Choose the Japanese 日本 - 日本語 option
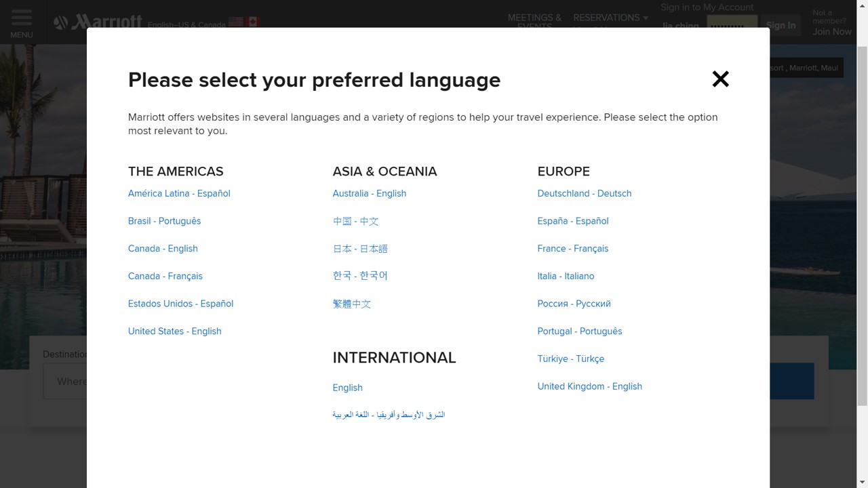The image size is (868, 488). coord(360,249)
